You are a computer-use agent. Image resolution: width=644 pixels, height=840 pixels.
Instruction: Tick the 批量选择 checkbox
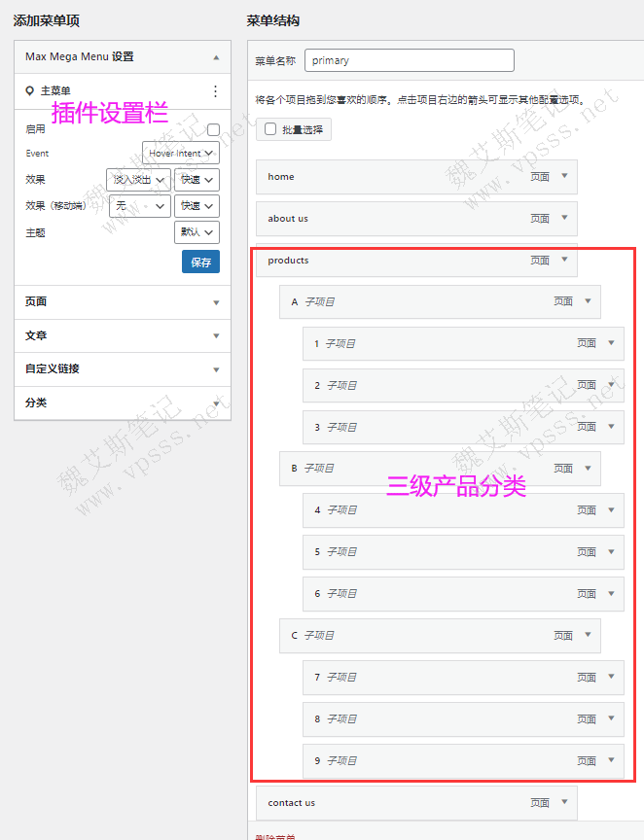[x=270, y=129]
